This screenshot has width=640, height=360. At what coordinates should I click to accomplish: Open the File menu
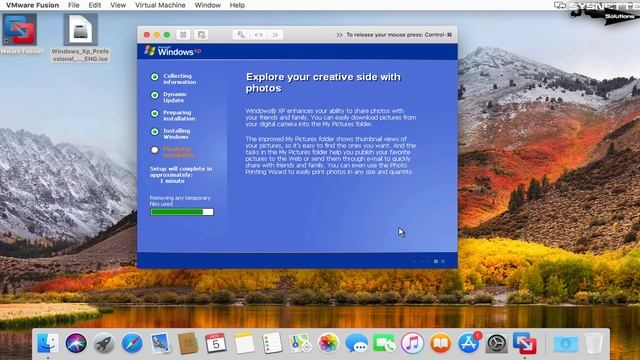(x=73, y=5)
